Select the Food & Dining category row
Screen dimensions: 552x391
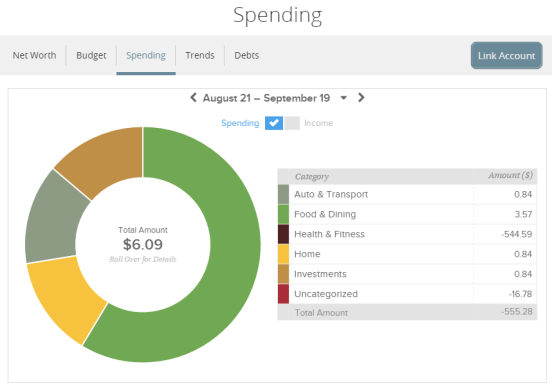tap(407, 214)
